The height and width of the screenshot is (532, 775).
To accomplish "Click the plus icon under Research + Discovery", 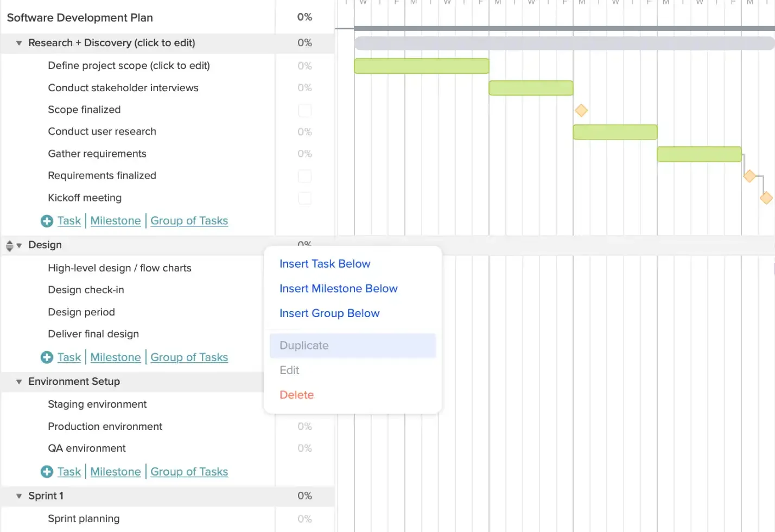I will click(x=47, y=221).
